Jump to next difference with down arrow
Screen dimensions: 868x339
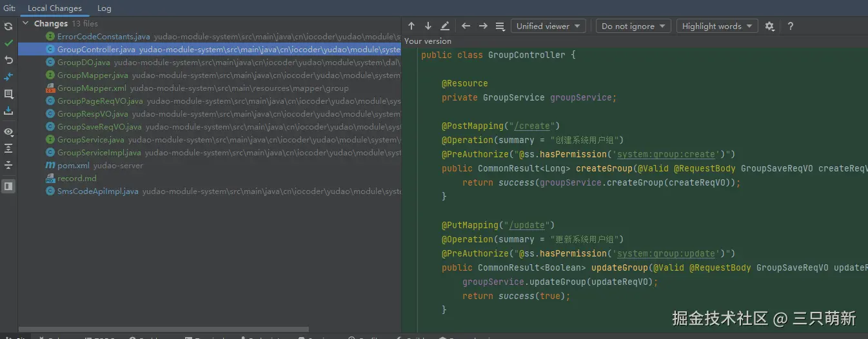click(x=428, y=26)
